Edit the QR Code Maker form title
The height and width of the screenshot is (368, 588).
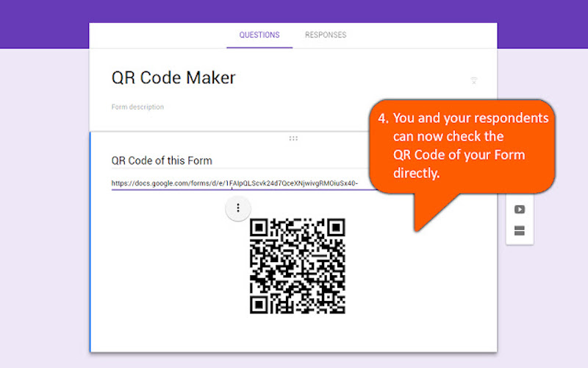pyautogui.click(x=173, y=78)
